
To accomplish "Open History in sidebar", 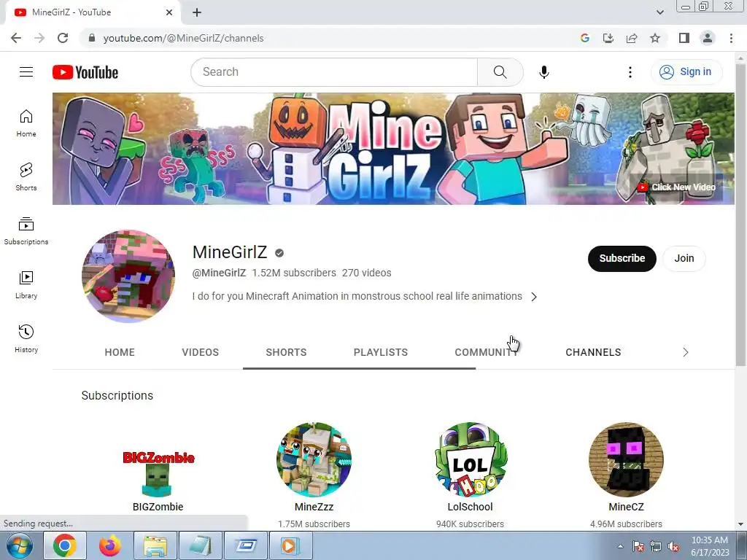I will [26, 338].
